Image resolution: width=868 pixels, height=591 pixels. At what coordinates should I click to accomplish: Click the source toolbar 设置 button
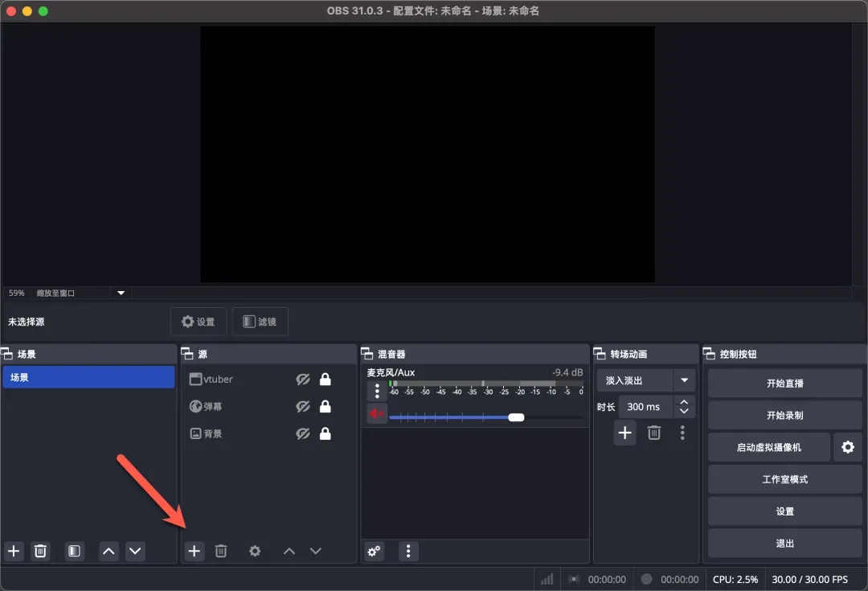coord(199,322)
